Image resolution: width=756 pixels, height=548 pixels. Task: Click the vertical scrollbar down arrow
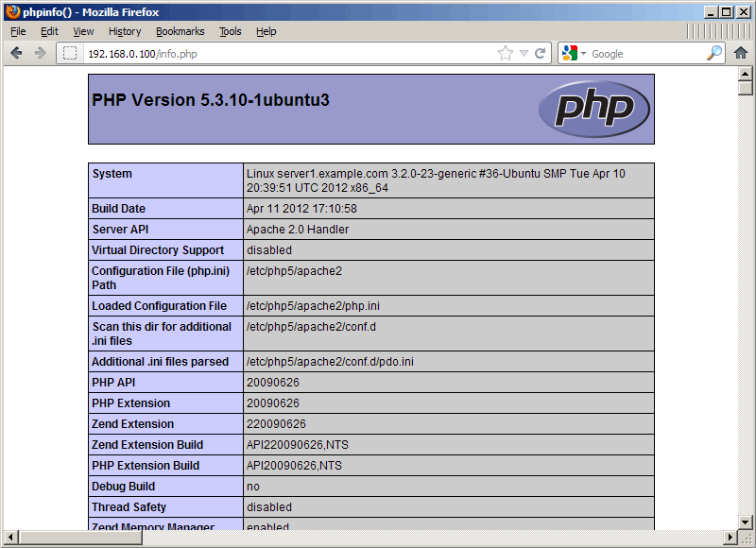[745, 522]
